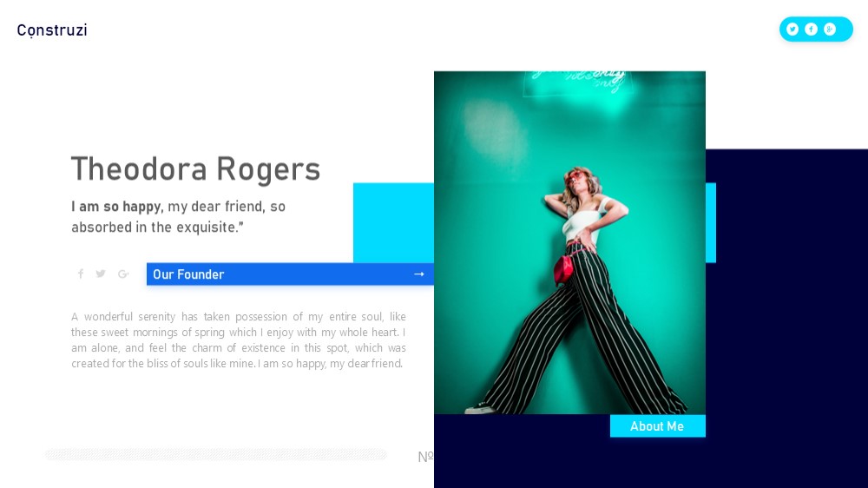The width and height of the screenshot is (868, 488).
Task: Select the dark navy block on the right
Action: pyautogui.click(x=786, y=318)
